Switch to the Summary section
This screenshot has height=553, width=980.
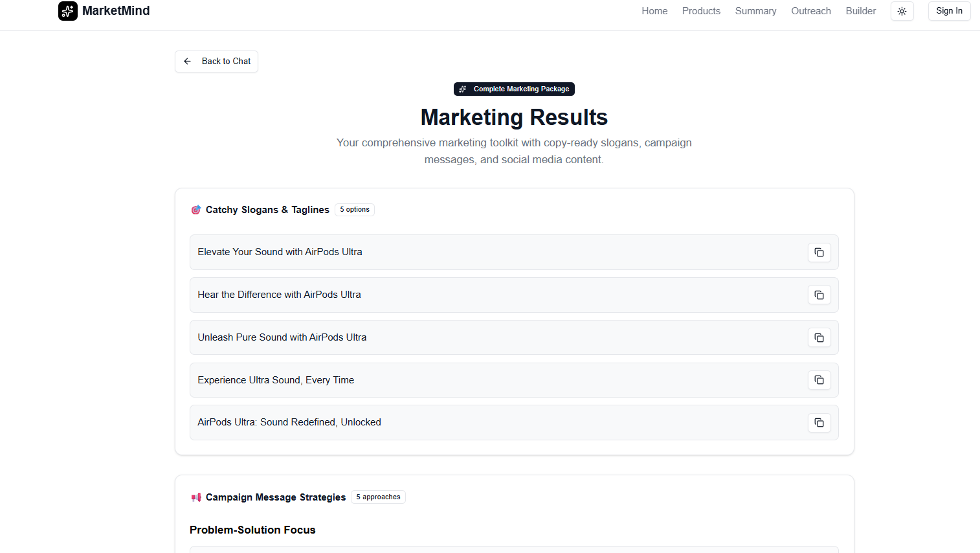755,11
